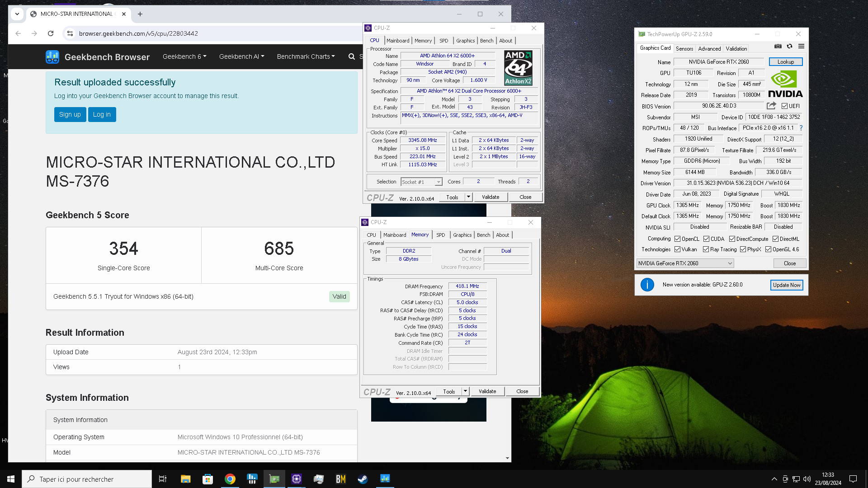Show hidden system tray icons
This screenshot has width=868, height=488.
pos(774,479)
